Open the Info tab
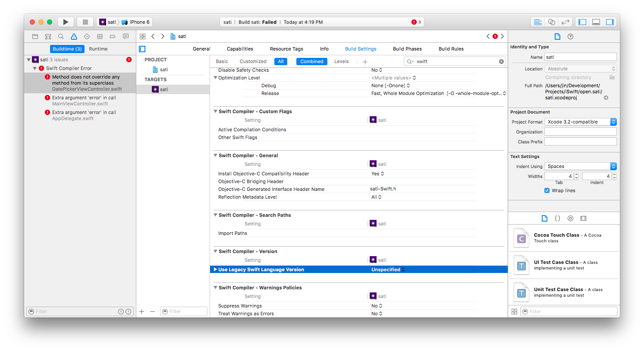The width and height of the screenshot is (644, 352). 324,49
